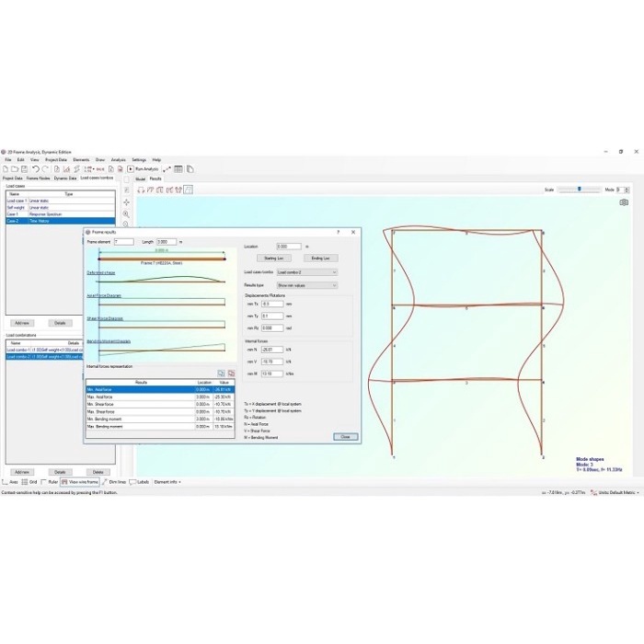Click the Bending Moment Diagram link
The image size is (644, 644).
tap(109, 341)
